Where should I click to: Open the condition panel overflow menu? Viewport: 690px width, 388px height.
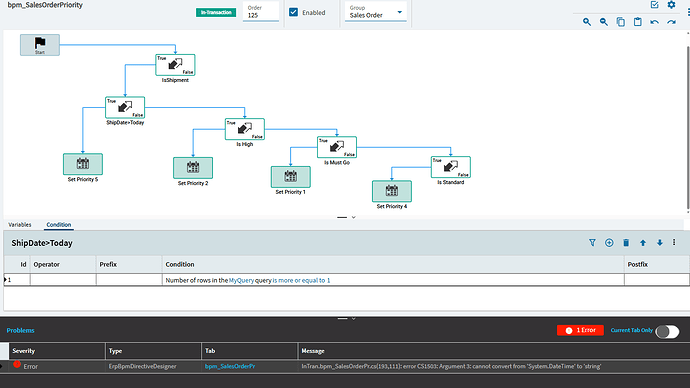coord(674,242)
